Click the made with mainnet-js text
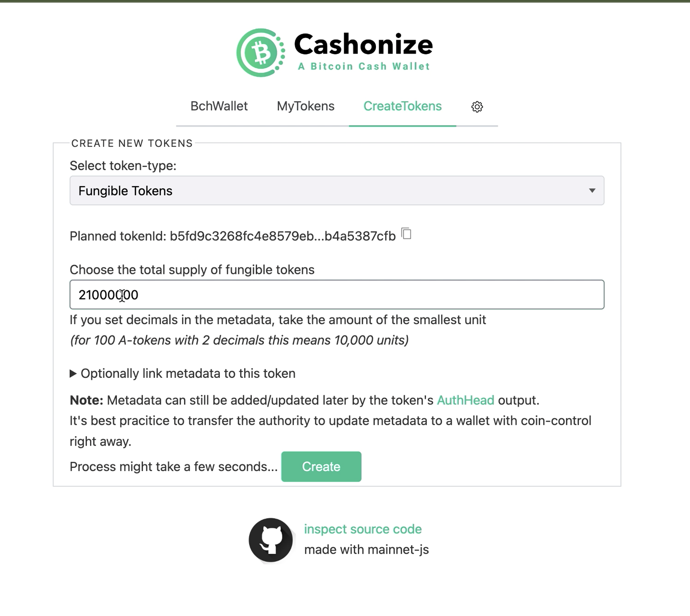This screenshot has height=616, width=690. click(x=367, y=549)
